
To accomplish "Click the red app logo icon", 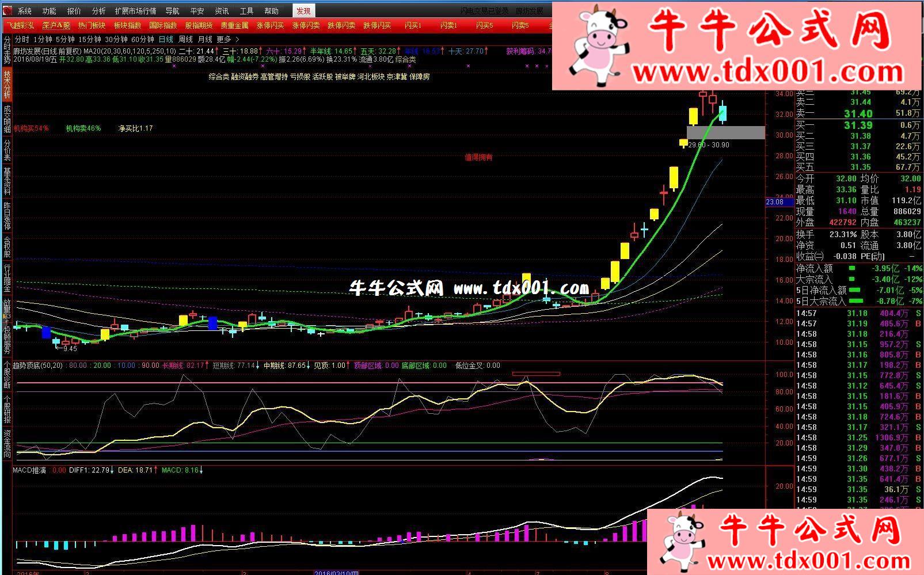I will point(6,11).
